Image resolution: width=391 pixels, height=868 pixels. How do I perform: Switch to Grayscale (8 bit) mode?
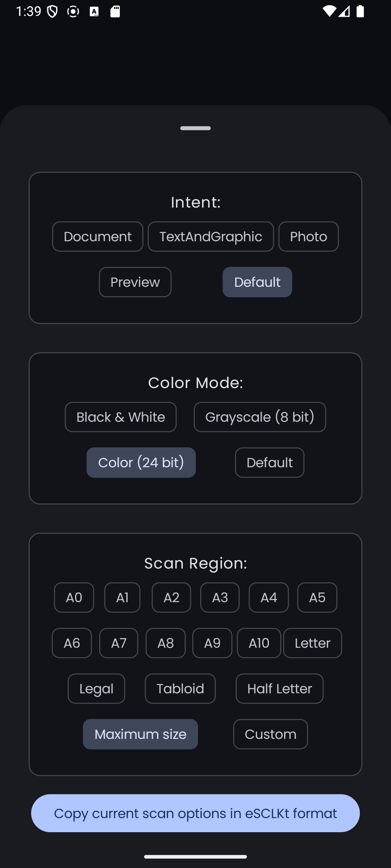coord(260,417)
